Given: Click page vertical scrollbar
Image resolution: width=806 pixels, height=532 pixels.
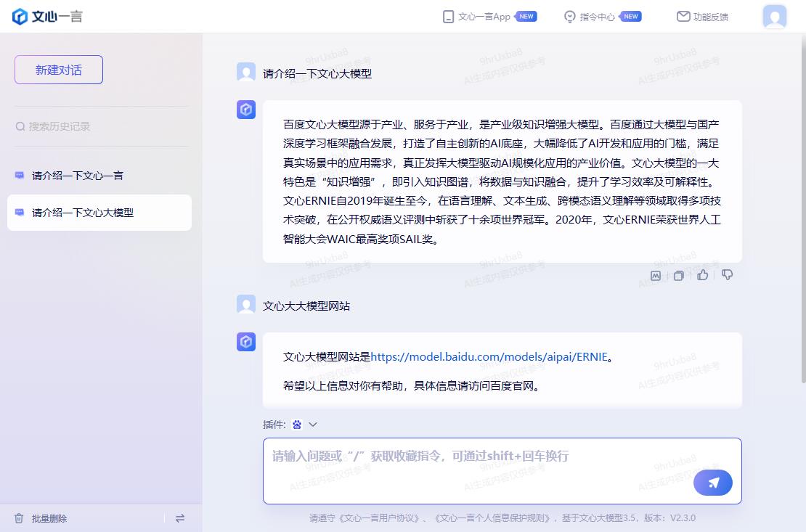Looking at the screenshot, I should click(x=803, y=208).
